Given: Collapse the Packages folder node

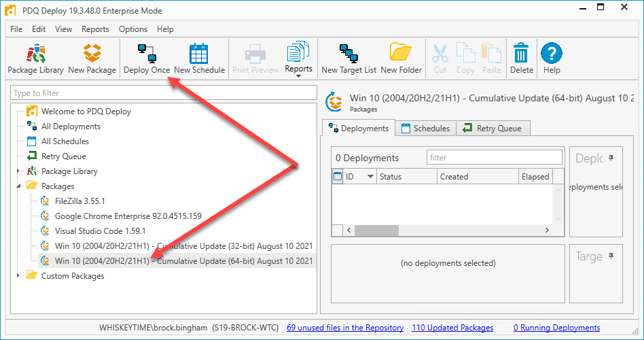Looking at the screenshot, I should pos(18,186).
